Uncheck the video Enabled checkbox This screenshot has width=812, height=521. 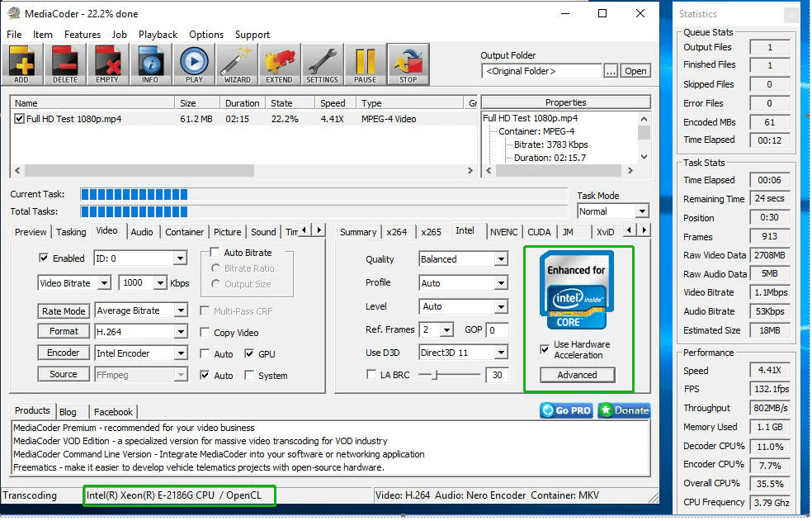click(44, 258)
